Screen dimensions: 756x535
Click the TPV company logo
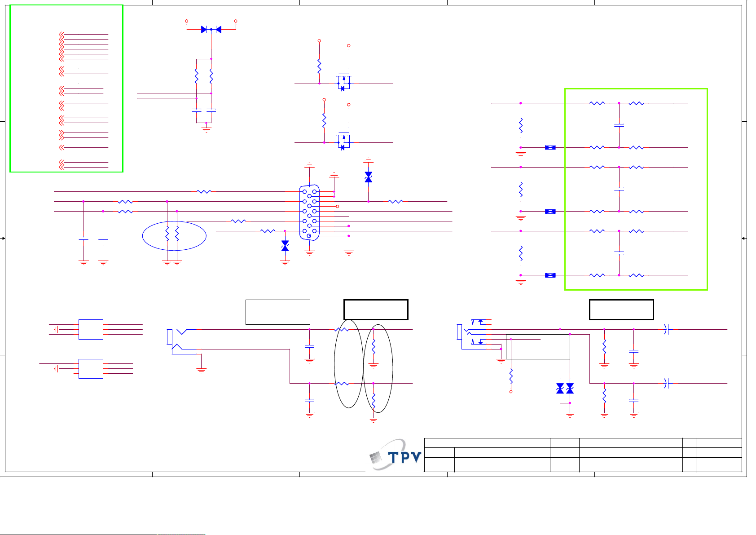pyautogui.click(x=395, y=455)
